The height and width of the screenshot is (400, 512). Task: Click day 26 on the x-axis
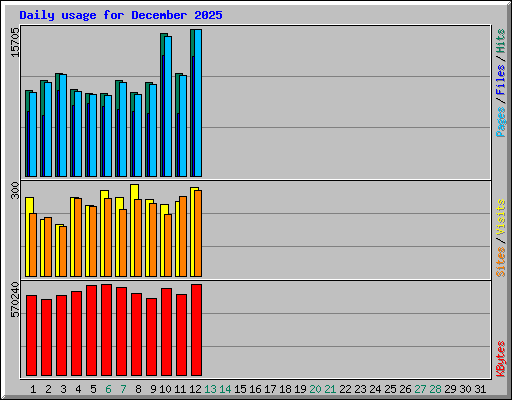405,389
